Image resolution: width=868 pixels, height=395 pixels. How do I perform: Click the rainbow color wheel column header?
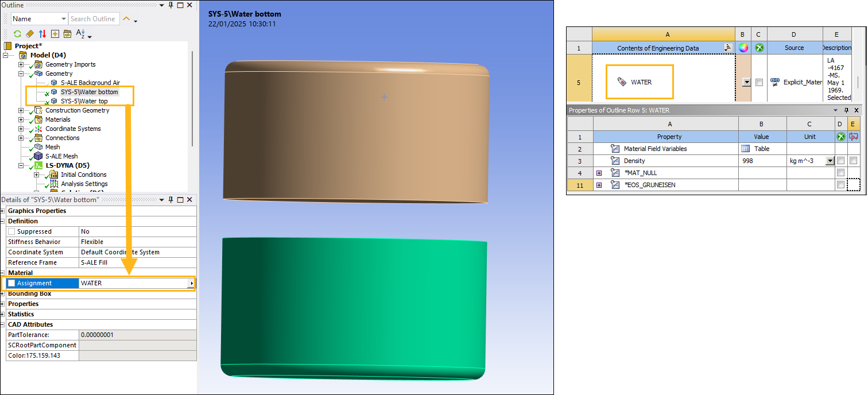tap(743, 48)
